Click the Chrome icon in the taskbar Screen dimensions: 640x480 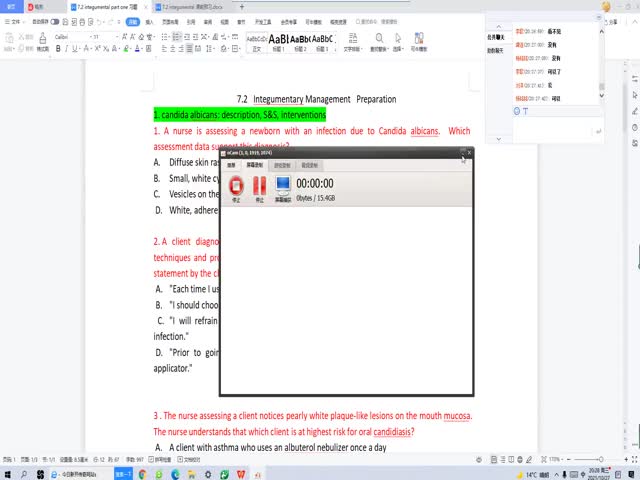(x=142, y=474)
